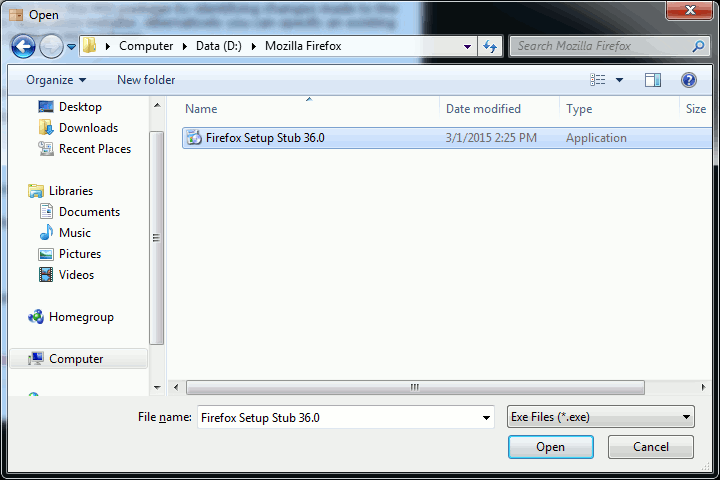This screenshot has height=480, width=720.
Task: Expand the File name history dropdown
Action: click(486, 418)
